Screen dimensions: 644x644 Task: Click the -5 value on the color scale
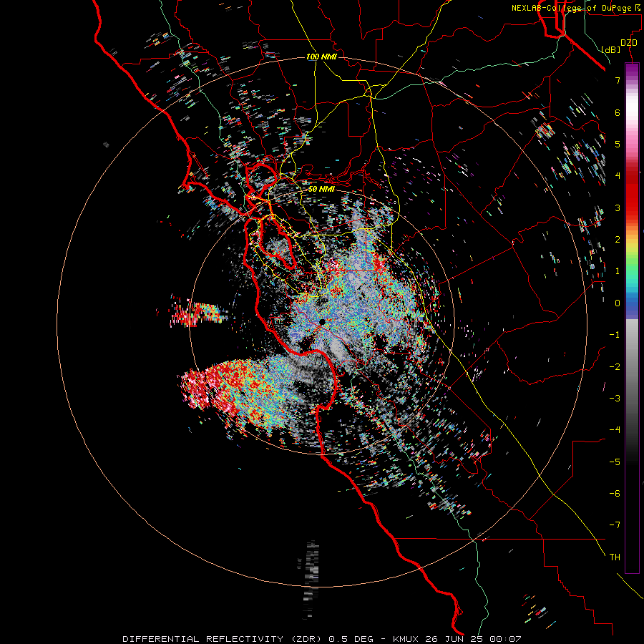[615, 462]
